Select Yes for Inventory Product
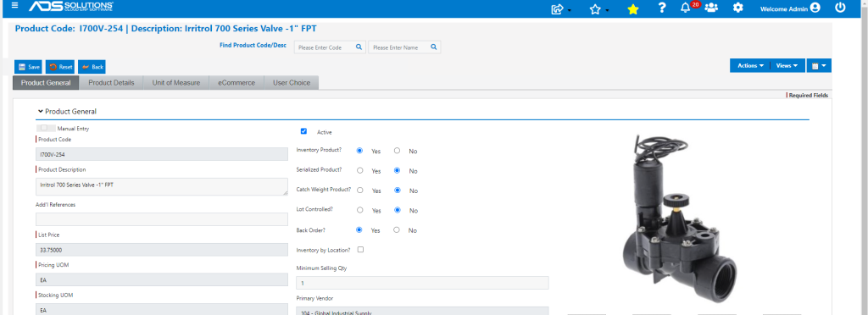The width and height of the screenshot is (868, 315). (359, 151)
